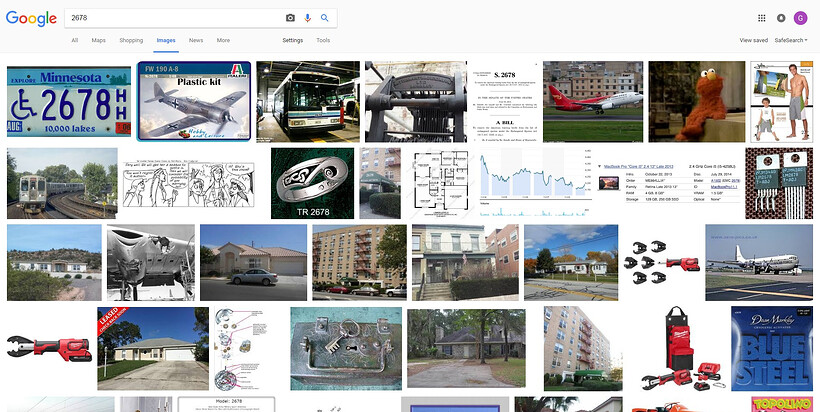820x412 pixels.
Task: Open search Settings
Action: coord(293,40)
